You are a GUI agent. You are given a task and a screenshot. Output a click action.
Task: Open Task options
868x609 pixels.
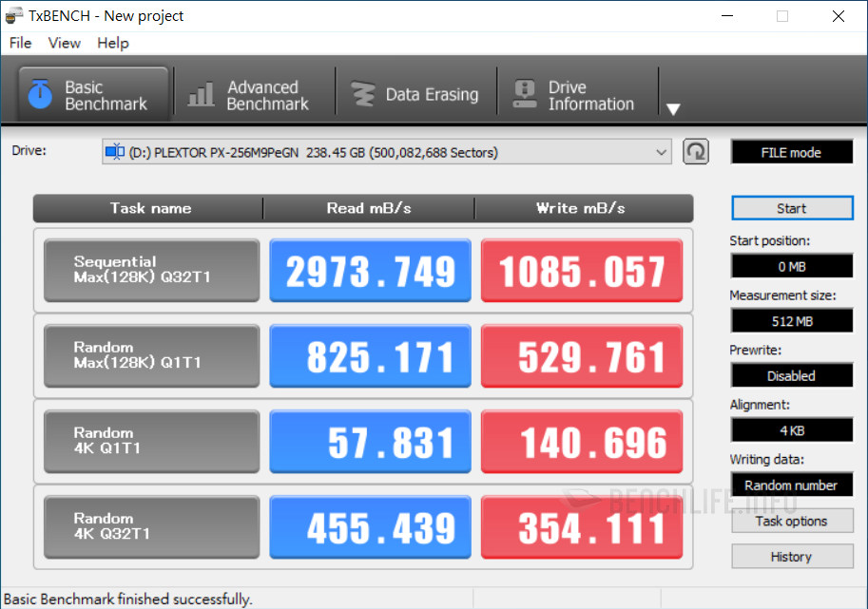point(791,522)
